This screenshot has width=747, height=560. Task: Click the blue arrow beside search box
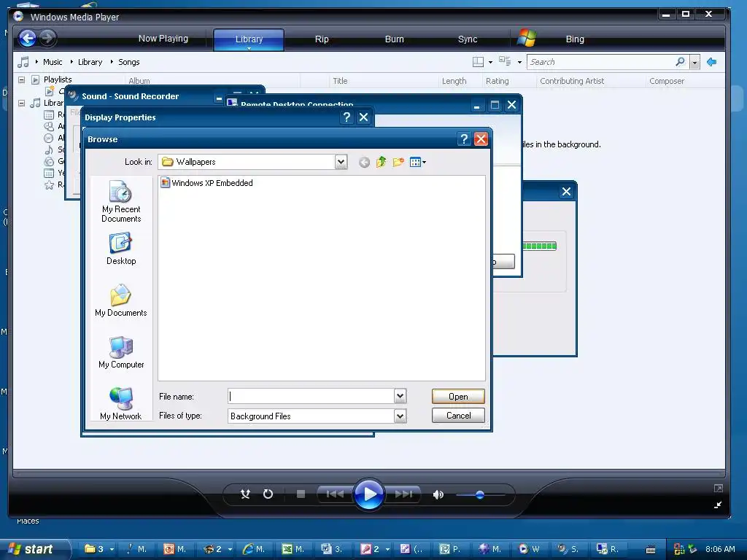pos(712,62)
